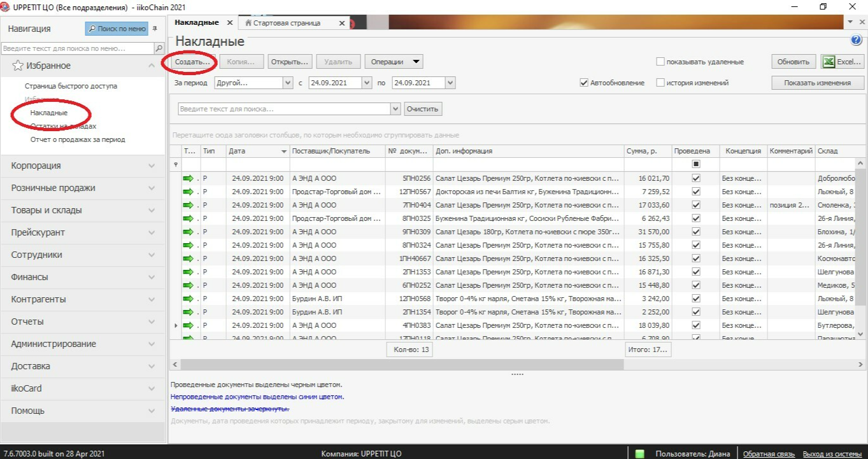
Task: Click the green status indicator in status bar
Action: (640, 454)
